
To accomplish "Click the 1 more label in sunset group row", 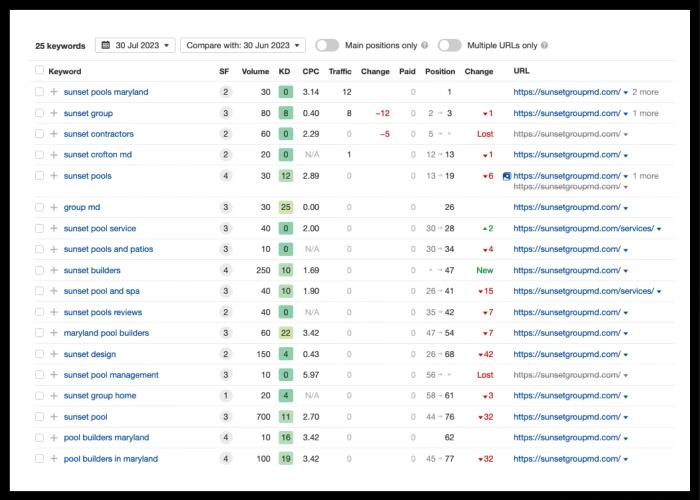I will click(646, 113).
